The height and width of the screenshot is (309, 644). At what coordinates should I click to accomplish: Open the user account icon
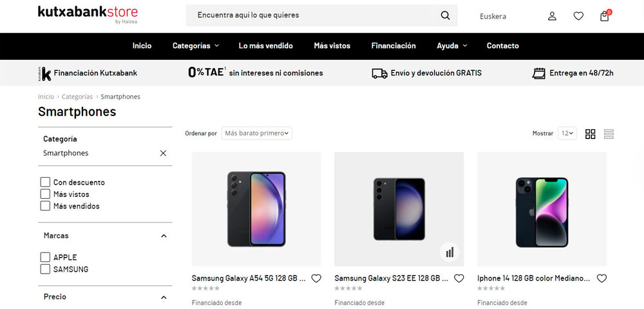(552, 16)
